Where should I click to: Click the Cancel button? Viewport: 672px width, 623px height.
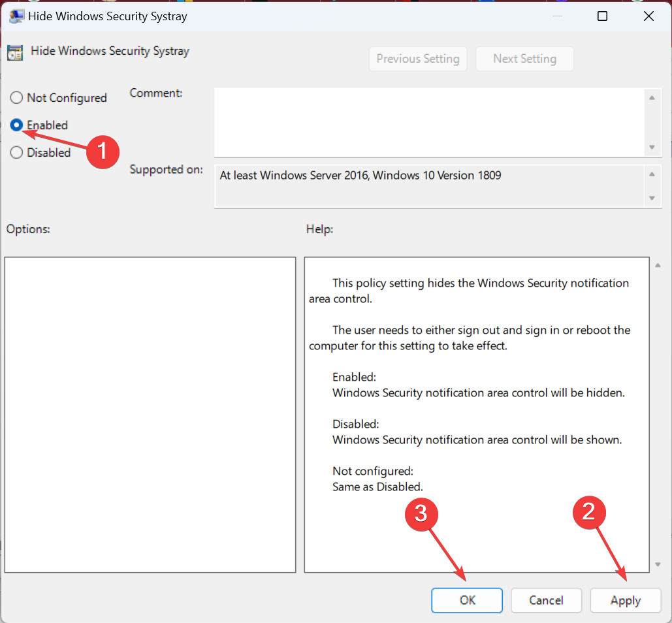tap(546, 600)
